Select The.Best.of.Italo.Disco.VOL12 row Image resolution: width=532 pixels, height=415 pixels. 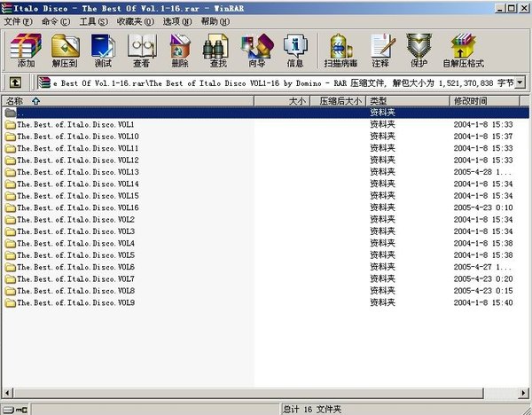click(266, 161)
